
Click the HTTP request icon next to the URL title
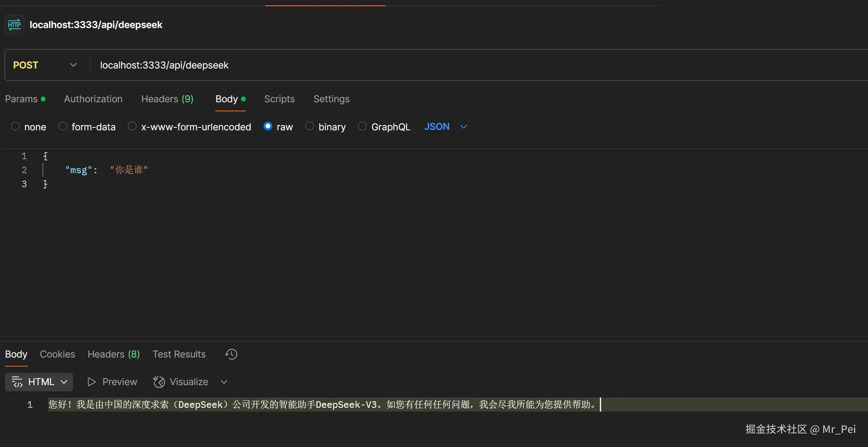point(14,24)
